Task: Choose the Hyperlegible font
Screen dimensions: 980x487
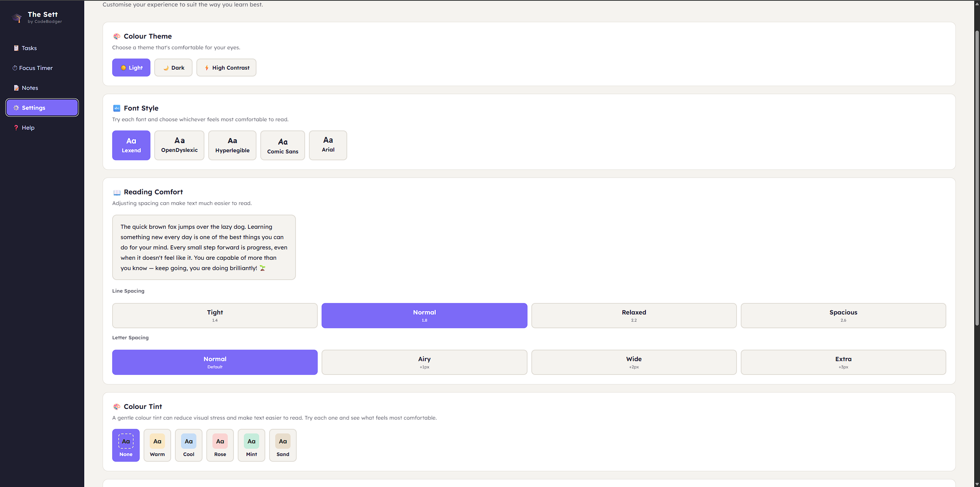Action: [x=232, y=145]
